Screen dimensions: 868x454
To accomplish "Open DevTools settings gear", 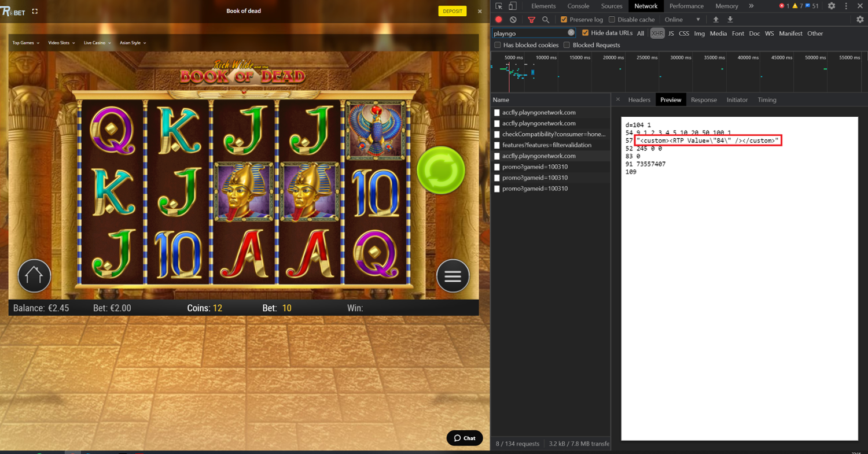I will [x=831, y=6].
